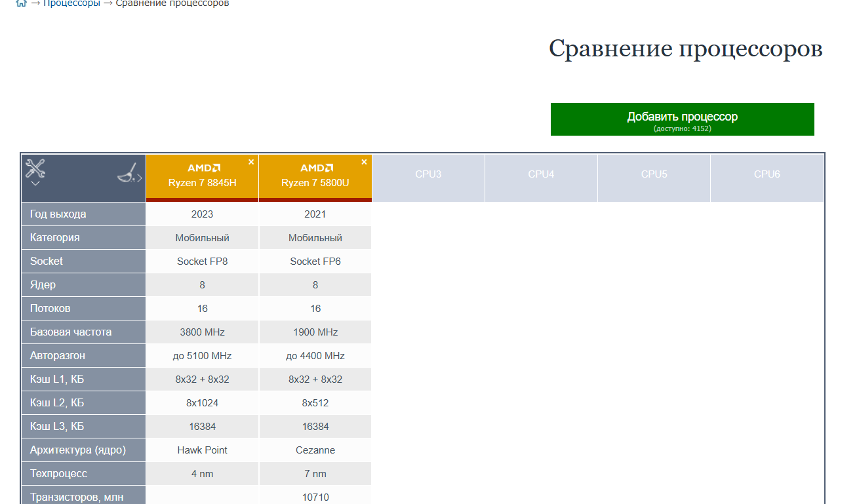Choose the empty CPU3 slot
This screenshot has height=504, width=857.
428,178
